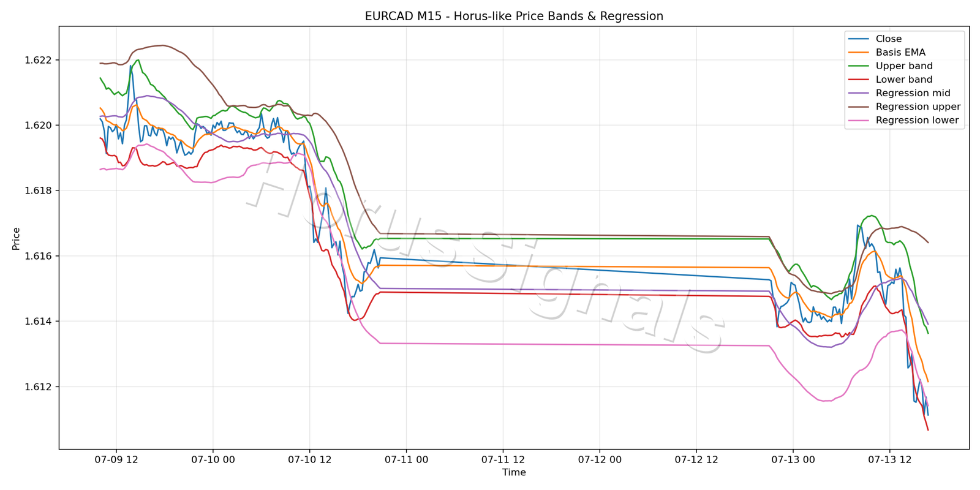Viewport: 980px width, 490px height.
Task: Click the 'Lower band' legend label
Action: pos(904,80)
